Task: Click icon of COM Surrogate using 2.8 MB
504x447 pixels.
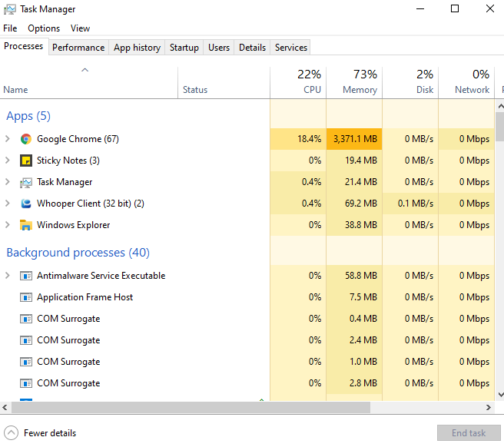Action: point(25,383)
